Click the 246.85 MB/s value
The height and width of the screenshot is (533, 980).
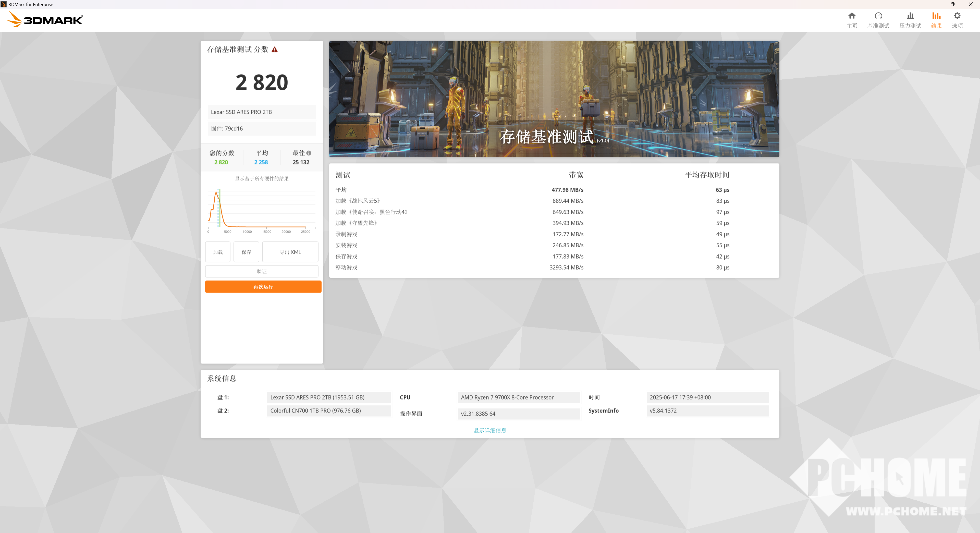point(568,245)
